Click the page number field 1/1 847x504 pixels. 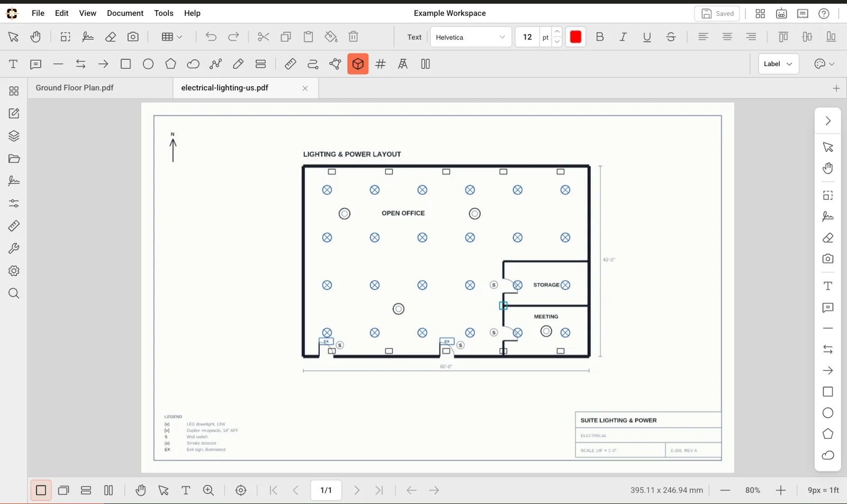326,490
